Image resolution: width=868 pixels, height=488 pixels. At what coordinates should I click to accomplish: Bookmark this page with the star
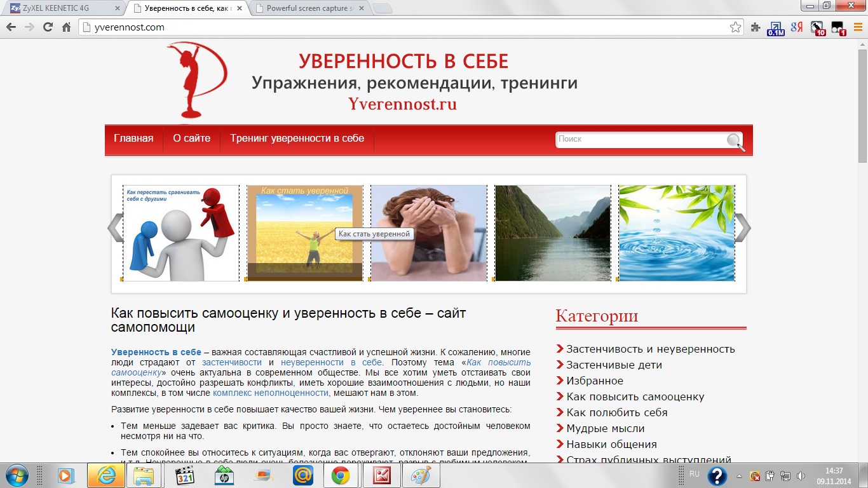tap(735, 27)
